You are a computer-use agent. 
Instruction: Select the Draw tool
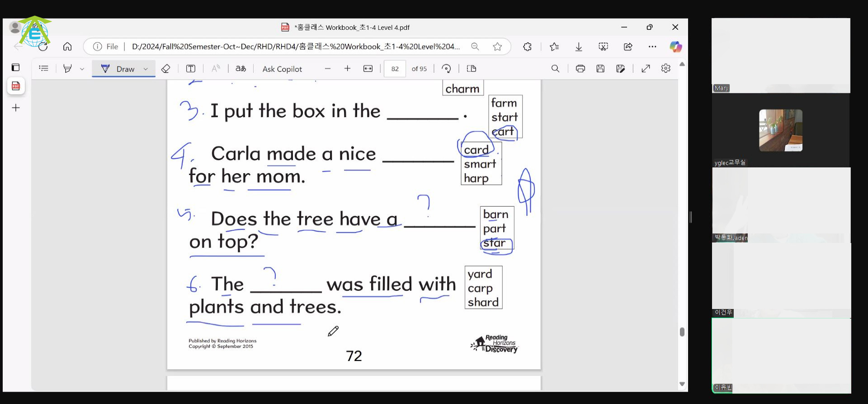click(x=118, y=69)
